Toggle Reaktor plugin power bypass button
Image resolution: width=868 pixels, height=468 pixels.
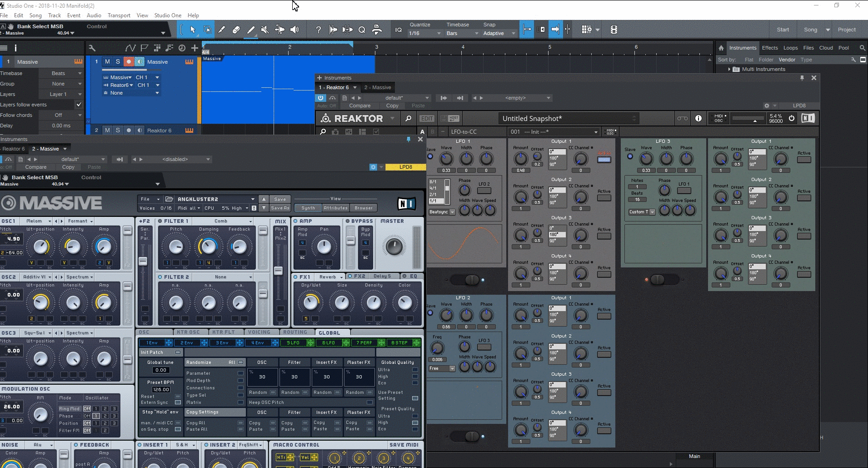click(x=321, y=98)
